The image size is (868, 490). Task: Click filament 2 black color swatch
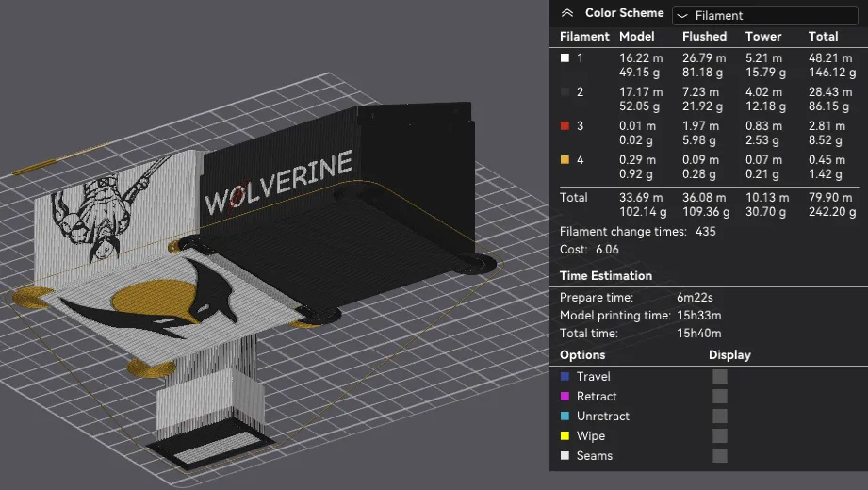pyautogui.click(x=565, y=92)
